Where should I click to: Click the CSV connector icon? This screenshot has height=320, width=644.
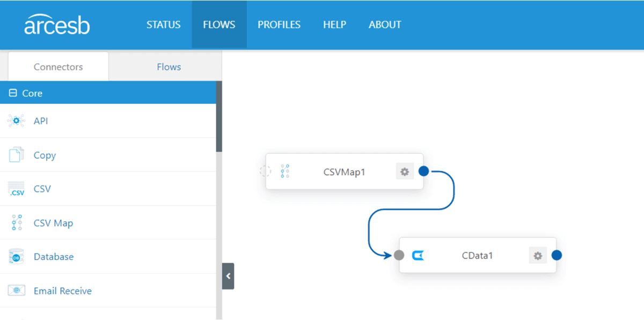(x=16, y=189)
